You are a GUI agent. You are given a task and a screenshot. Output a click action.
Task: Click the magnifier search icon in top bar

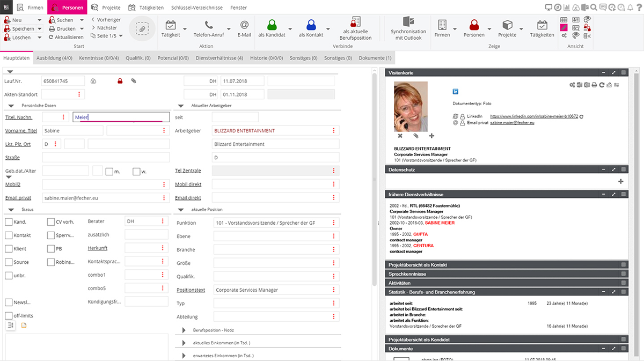click(594, 8)
